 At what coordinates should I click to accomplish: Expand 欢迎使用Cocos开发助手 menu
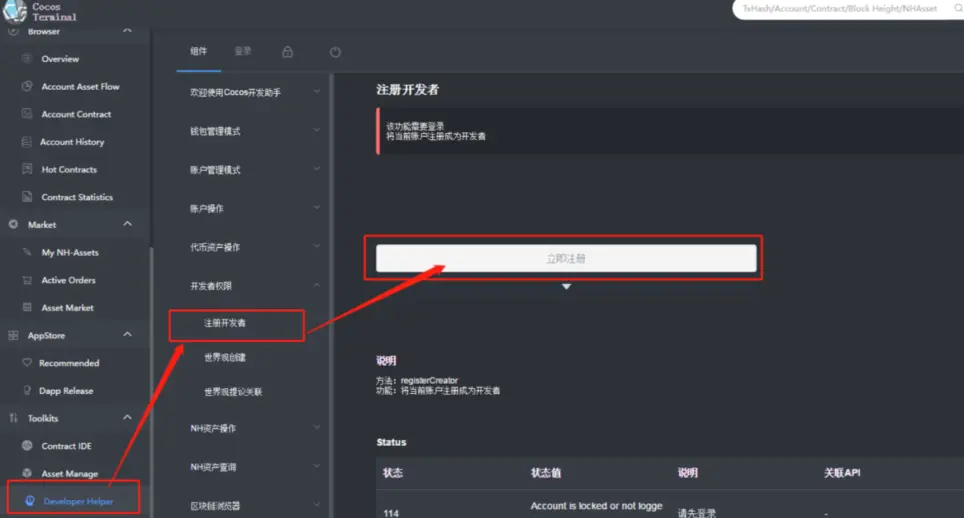316,92
